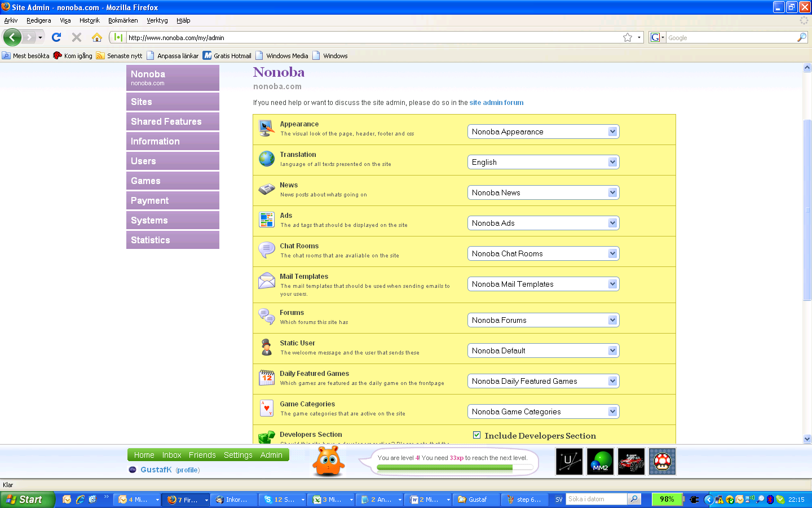Expand the Nonoba Forums dropdown

coord(544,320)
